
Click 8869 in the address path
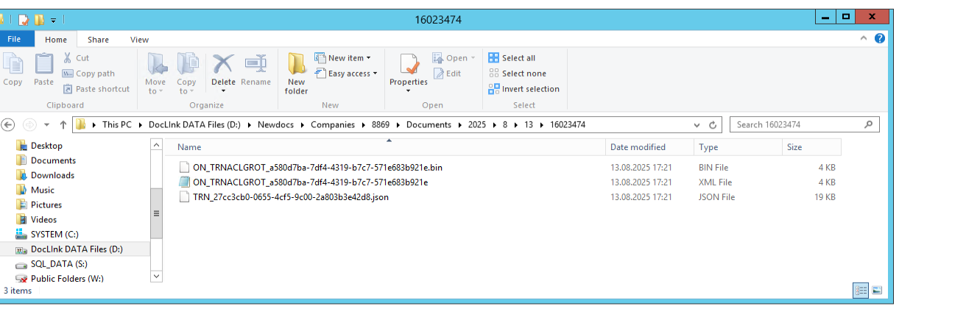381,124
